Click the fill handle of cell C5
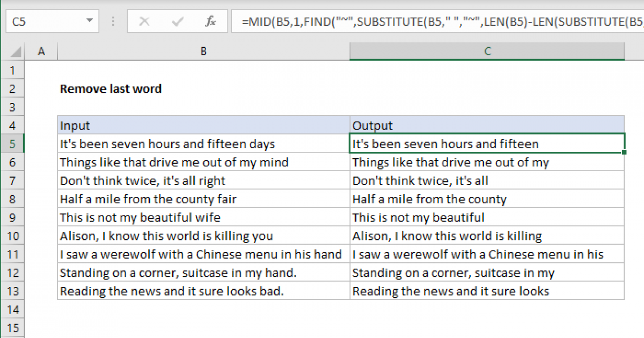 coord(624,152)
